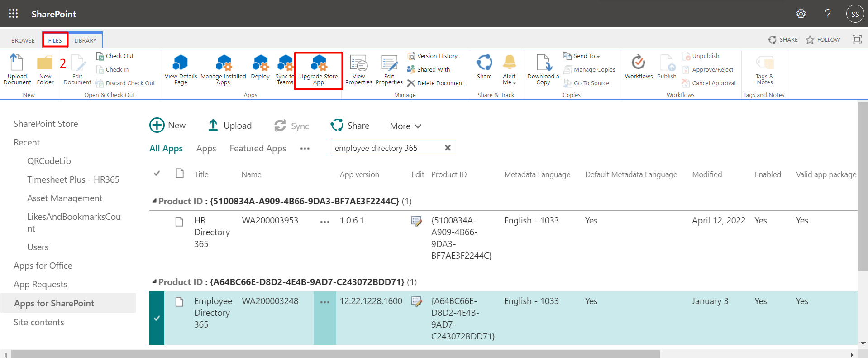Switch to the BROWSE ribbon tab
The image size is (868, 358).
pyautogui.click(x=23, y=40)
